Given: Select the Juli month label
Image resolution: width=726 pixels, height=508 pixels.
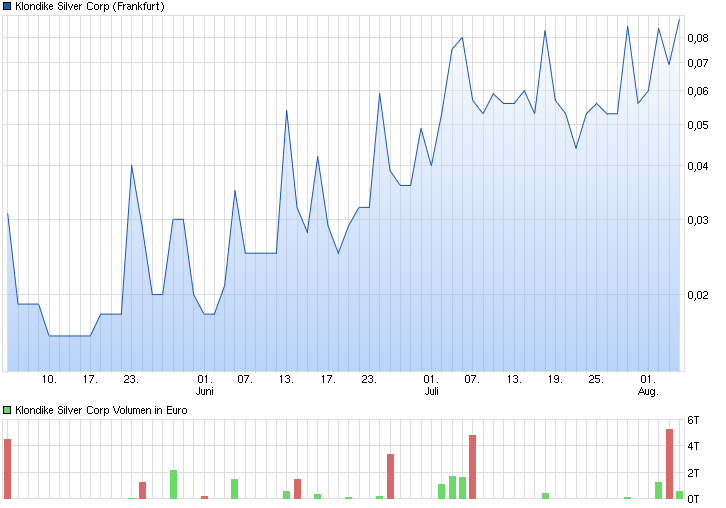Looking at the screenshot, I should click(x=431, y=391).
